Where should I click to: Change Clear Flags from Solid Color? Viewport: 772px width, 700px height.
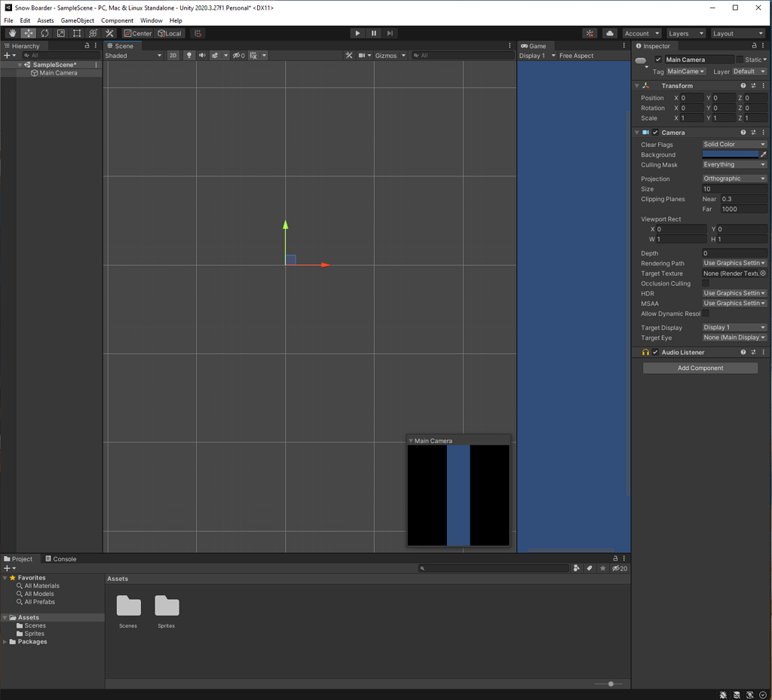pyautogui.click(x=734, y=144)
